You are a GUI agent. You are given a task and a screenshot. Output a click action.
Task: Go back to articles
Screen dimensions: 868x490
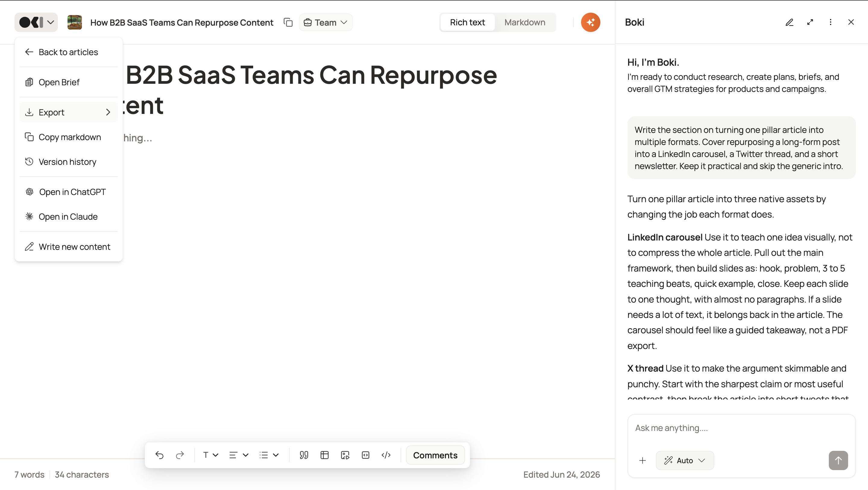coord(68,52)
